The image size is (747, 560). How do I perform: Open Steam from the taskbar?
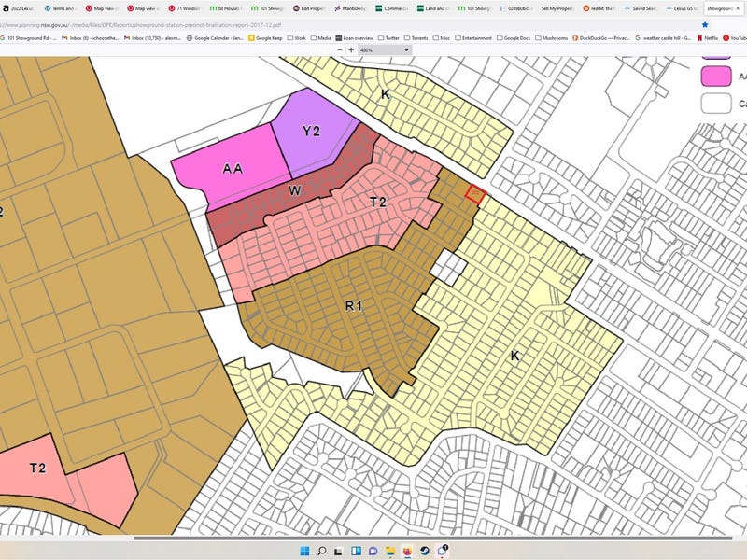tap(425, 551)
